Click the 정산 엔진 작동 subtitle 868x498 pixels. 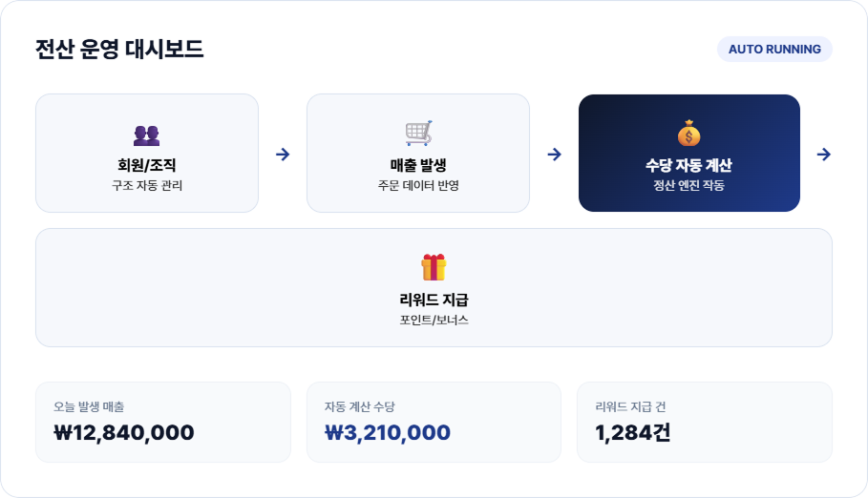pyautogui.click(x=689, y=185)
